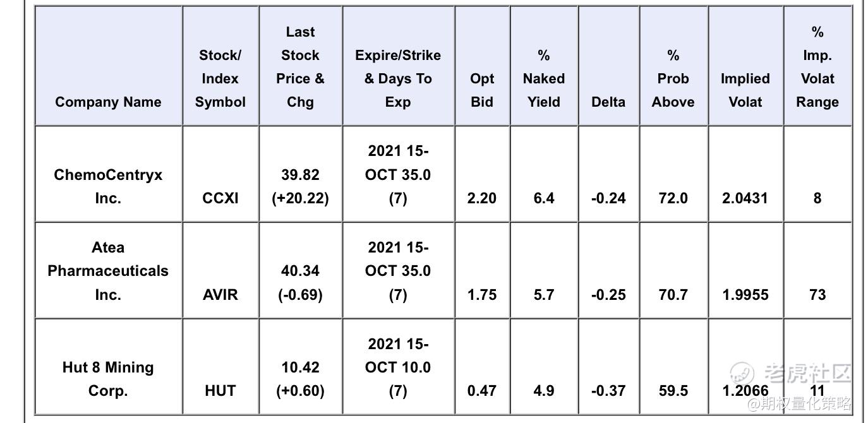868x423 pixels.
Task: Select the Opt Bid column header
Action: coord(482,90)
